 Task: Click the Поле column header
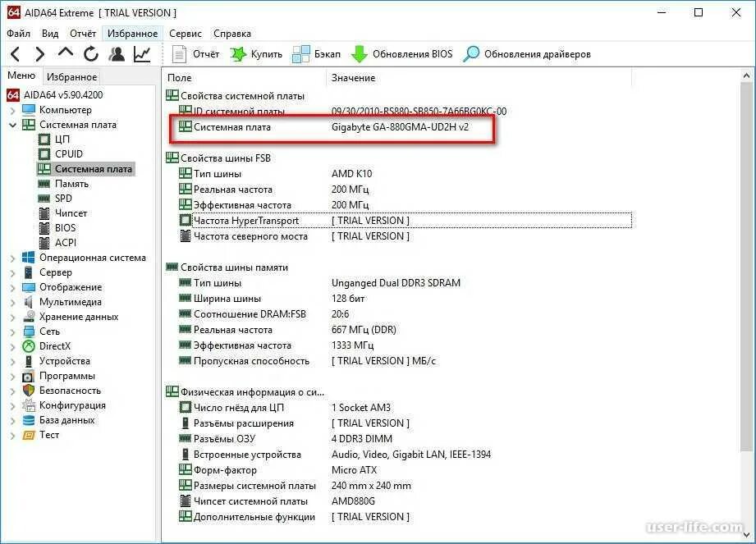pyautogui.click(x=245, y=78)
